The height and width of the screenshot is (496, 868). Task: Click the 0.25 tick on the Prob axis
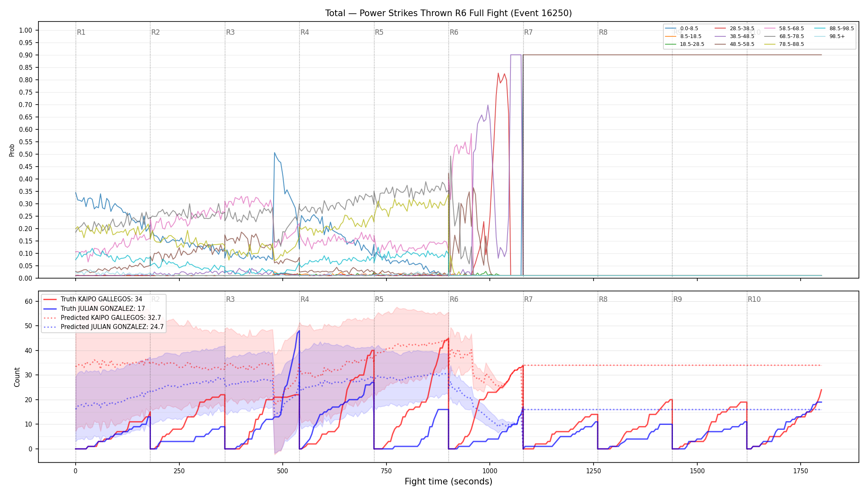click(x=26, y=216)
